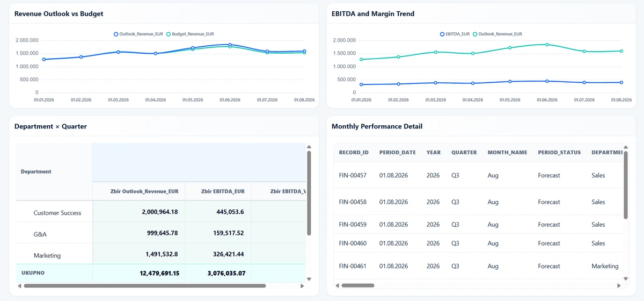
Task: Select the FIN-00459 record cell
Action: click(x=353, y=225)
